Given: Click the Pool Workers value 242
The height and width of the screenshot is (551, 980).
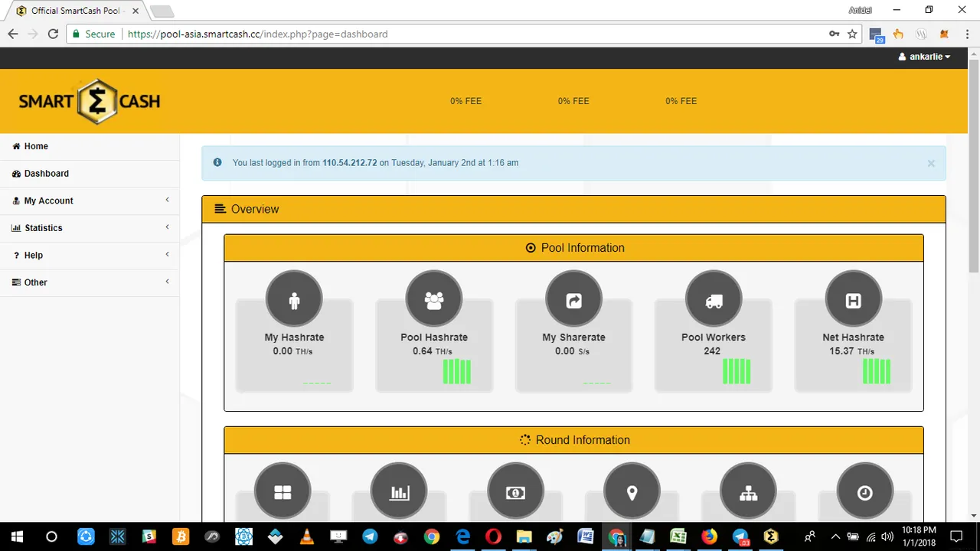Looking at the screenshot, I should [712, 351].
